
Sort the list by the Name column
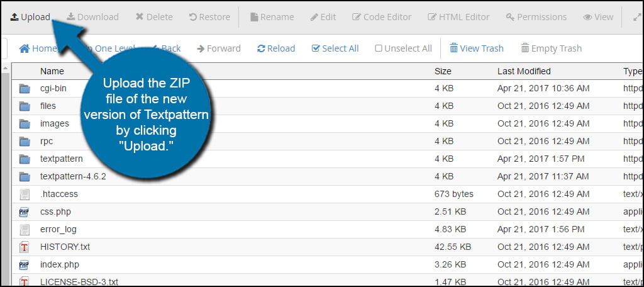click(x=52, y=71)
